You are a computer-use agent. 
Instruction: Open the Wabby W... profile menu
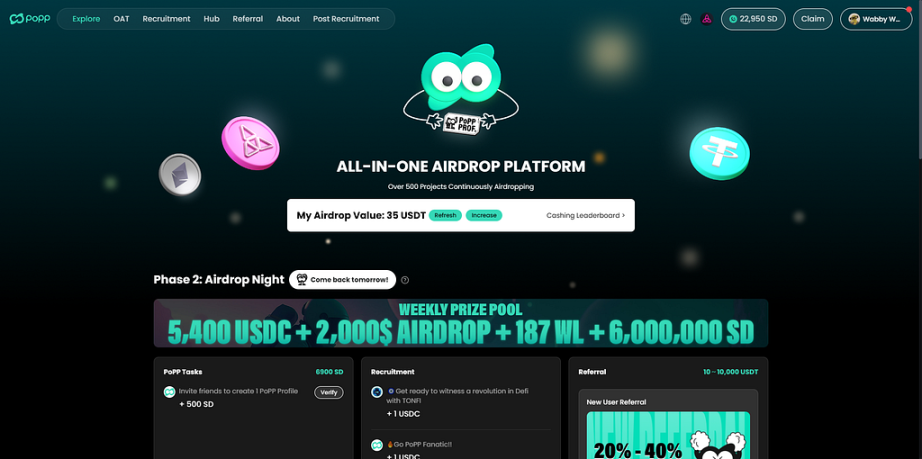pyautogui.click(x=876, y=19)
